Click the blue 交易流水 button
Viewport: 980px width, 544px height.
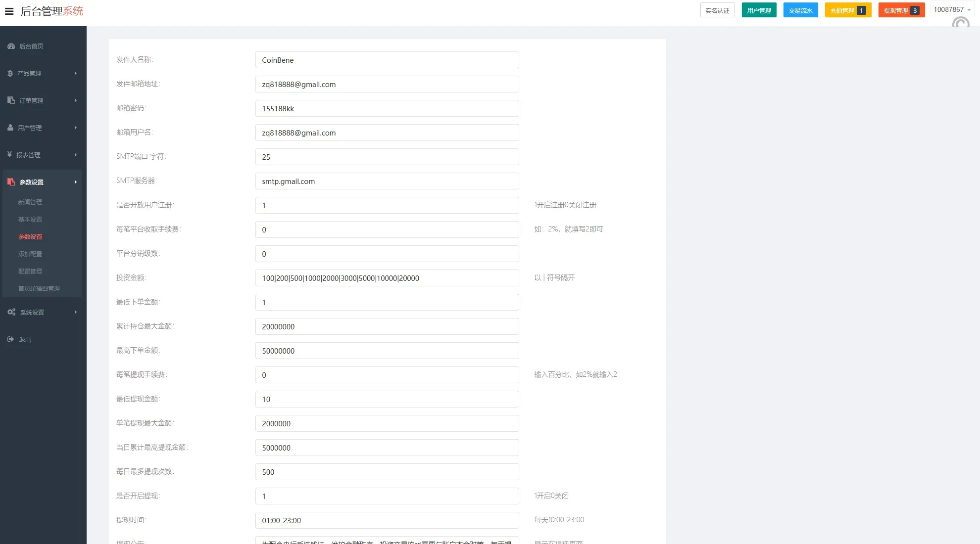coord(800,10)
